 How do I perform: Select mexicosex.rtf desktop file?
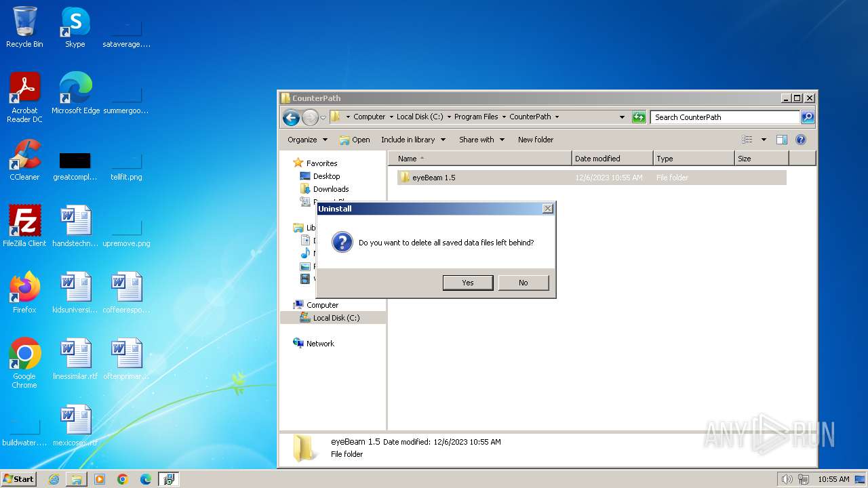(75, 426)
